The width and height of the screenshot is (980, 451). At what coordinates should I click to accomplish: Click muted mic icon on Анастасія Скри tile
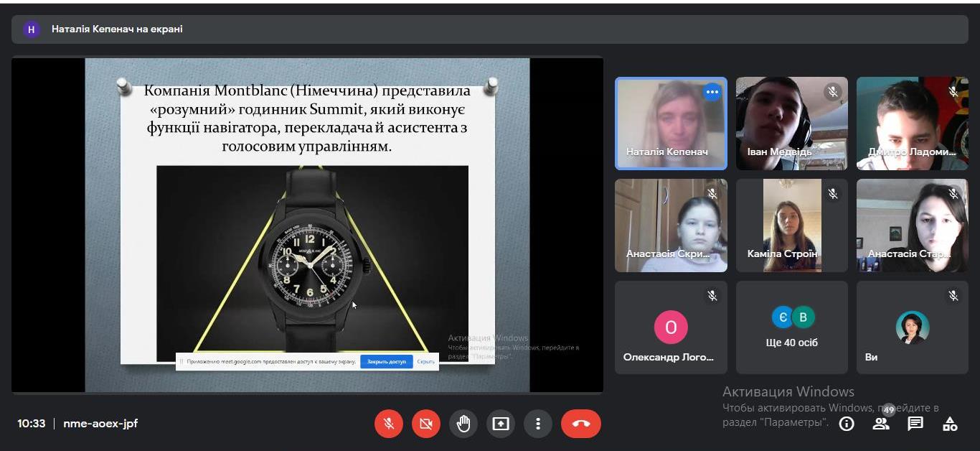(712, 194)
